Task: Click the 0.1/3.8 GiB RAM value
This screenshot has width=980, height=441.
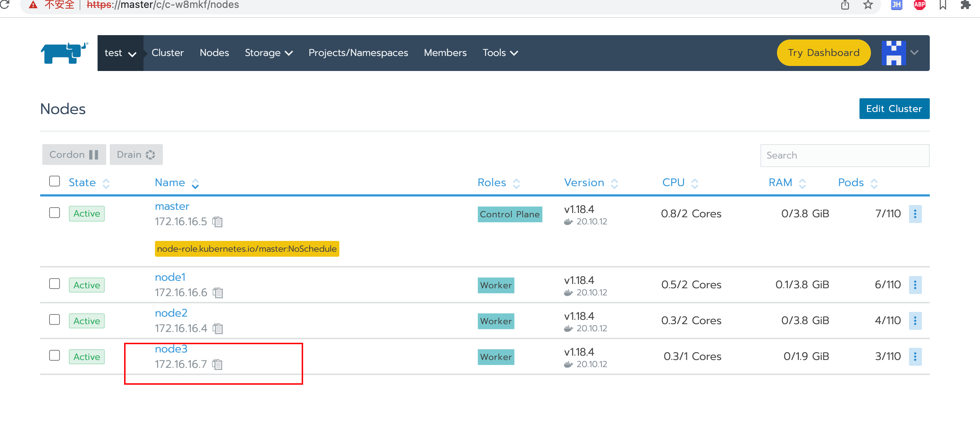Action: pyautogui.click(x=802, y=285)
